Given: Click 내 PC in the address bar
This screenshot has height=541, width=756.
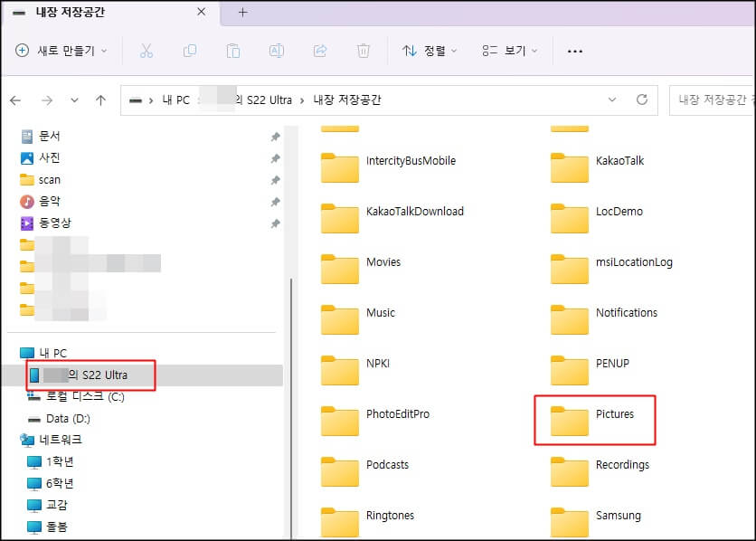Looking at the screenshot, I should pos(175,100).
